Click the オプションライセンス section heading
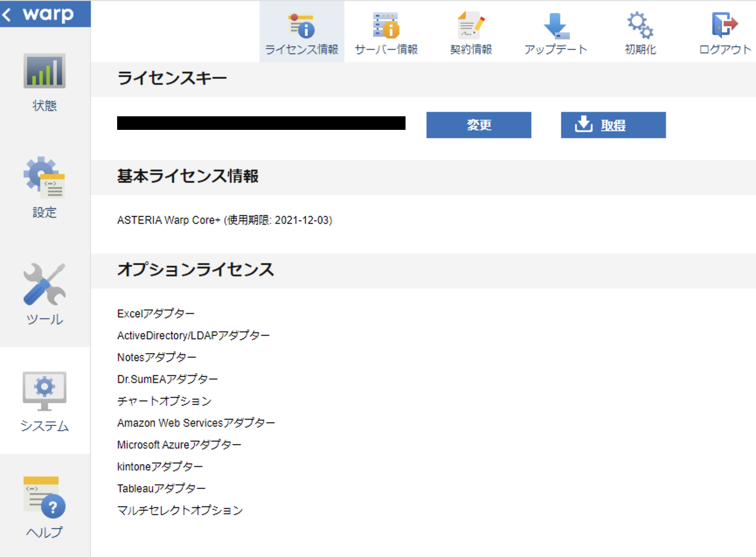Viewport: 756px width, 557px height. pos(196,269)
